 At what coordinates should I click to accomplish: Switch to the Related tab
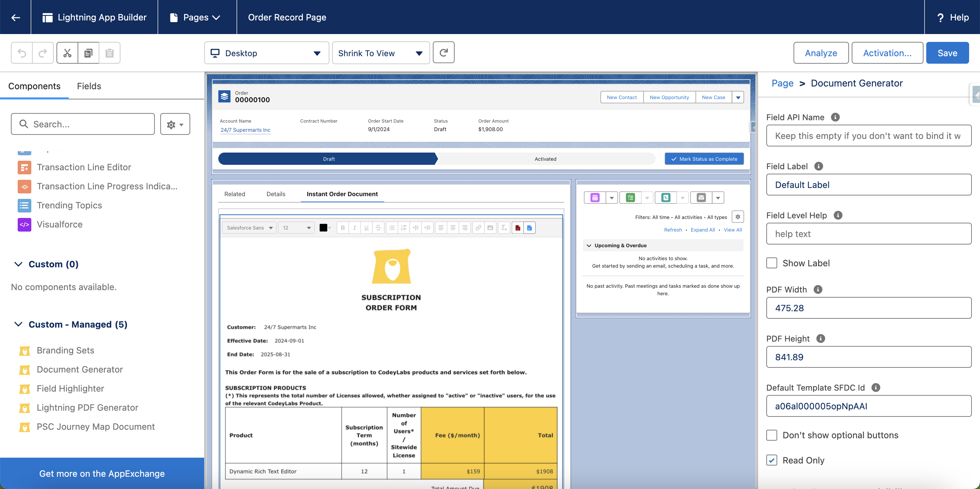[x=235, y=194]
